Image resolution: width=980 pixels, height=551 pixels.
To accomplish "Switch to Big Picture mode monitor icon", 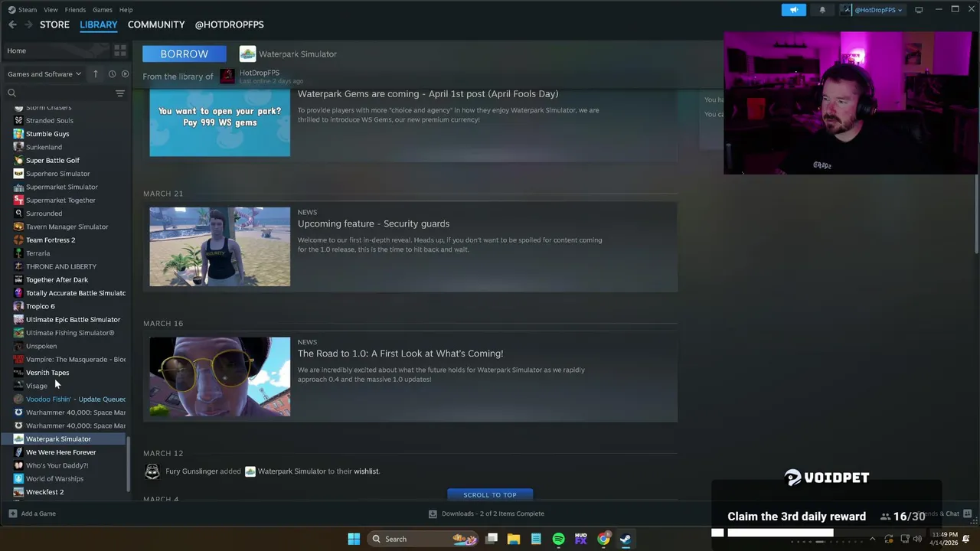I will point(919,10).
